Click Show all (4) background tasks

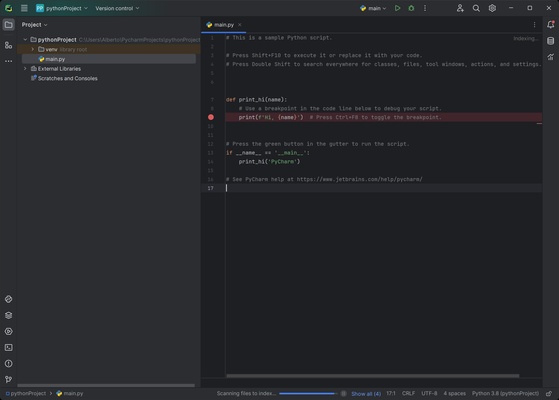[x=366, y=394]
